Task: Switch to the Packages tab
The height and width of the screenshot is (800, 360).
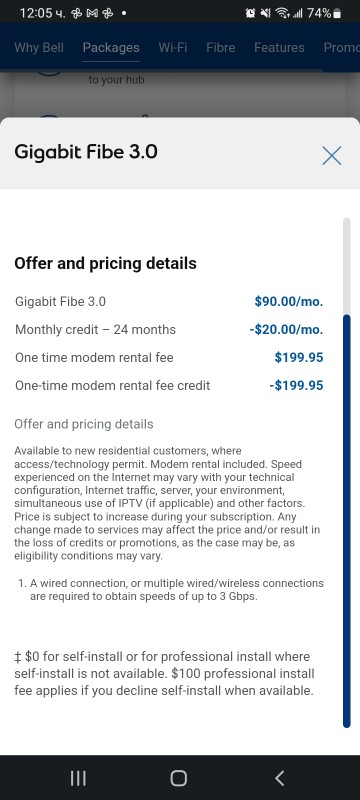Action: pos(111,47)
